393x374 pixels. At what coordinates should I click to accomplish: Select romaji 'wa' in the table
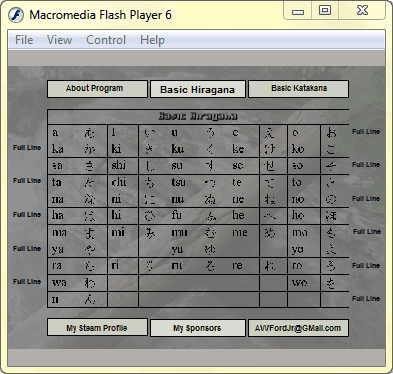pyautogui.click(x=59, y=283)
